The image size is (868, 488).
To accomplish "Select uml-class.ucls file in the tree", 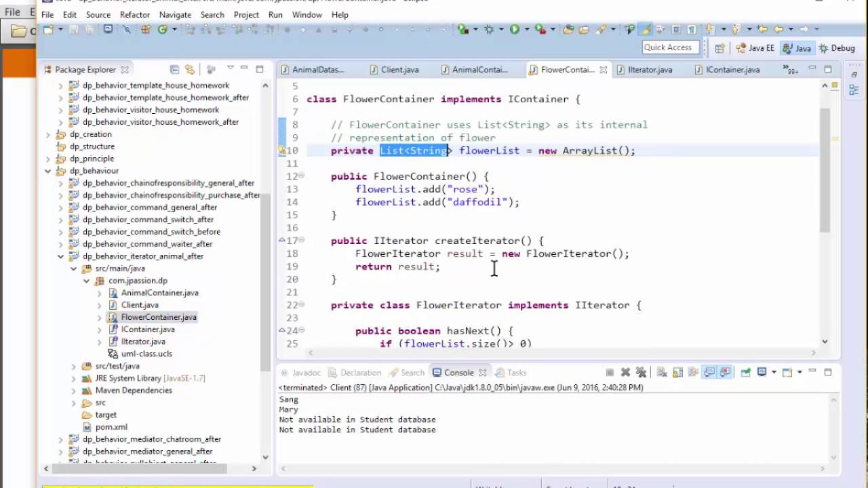I will click(x=146, y=354).
